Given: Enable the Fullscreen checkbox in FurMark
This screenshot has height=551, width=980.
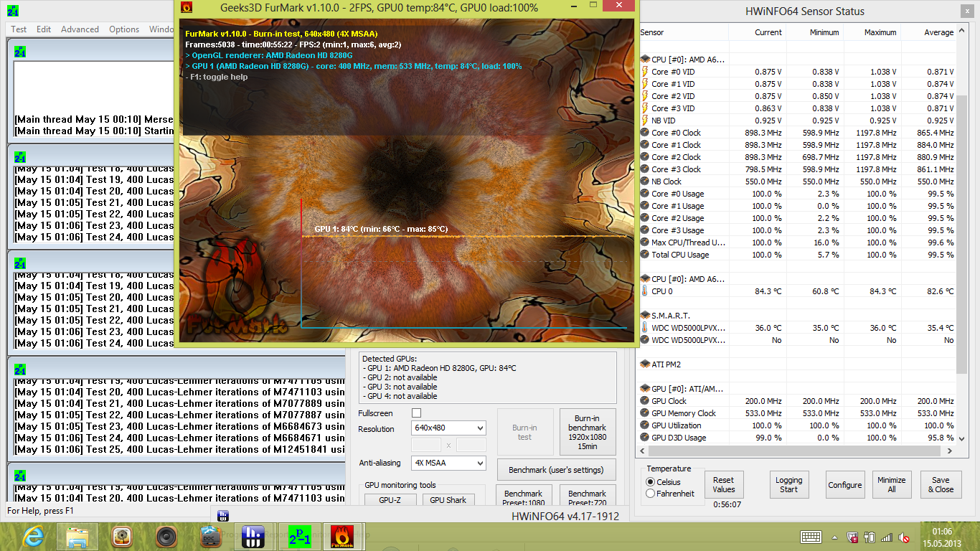Looking at the screenshot, I should [x=416, y=413].
